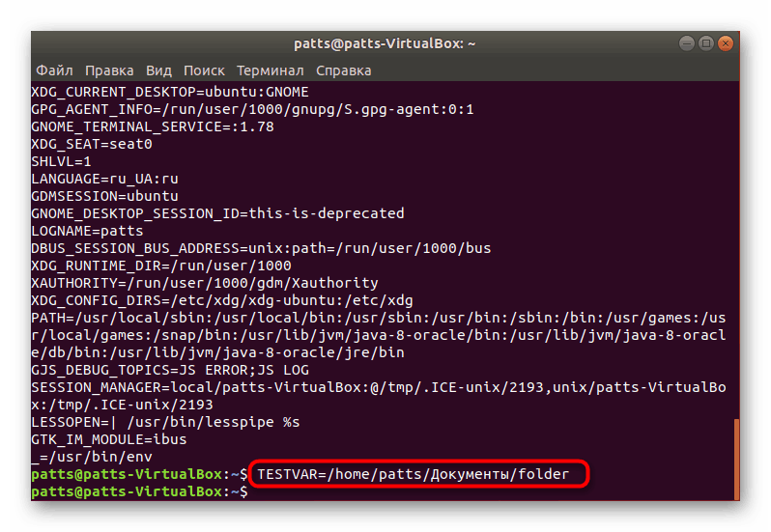Click the DBUS_SESSION_BUS_ADDRESS line
Viewport: 771px width, 532px height.
[261, 248]
